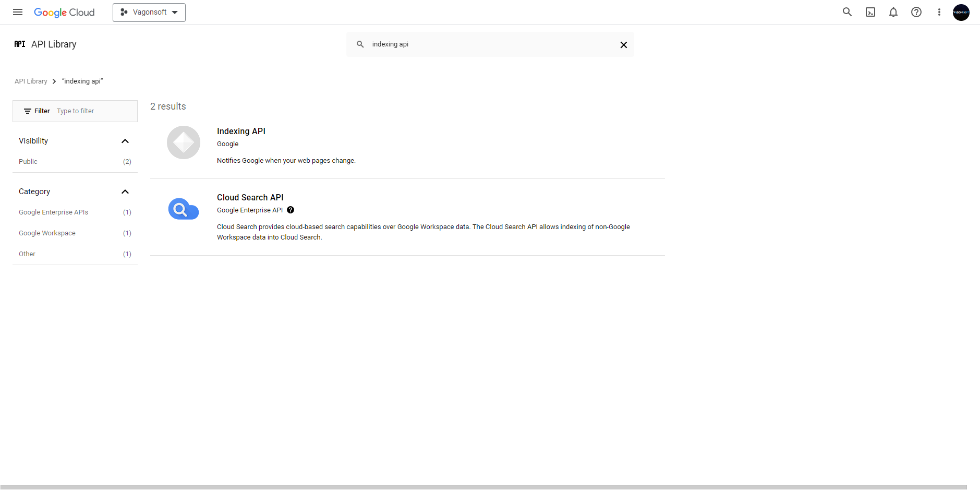Click the Cloud Search provides cloud-based description text
Viewport: 980px width, 490px height.
[424, 232]
